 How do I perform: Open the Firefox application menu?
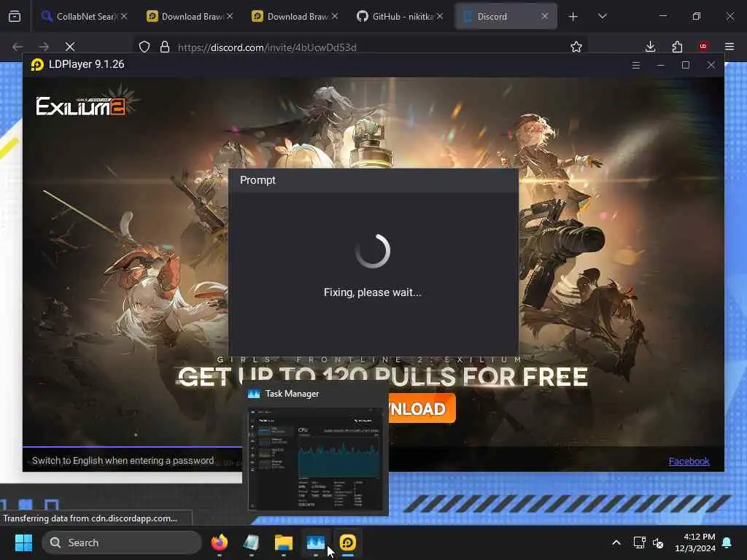(x=729, y=47)
